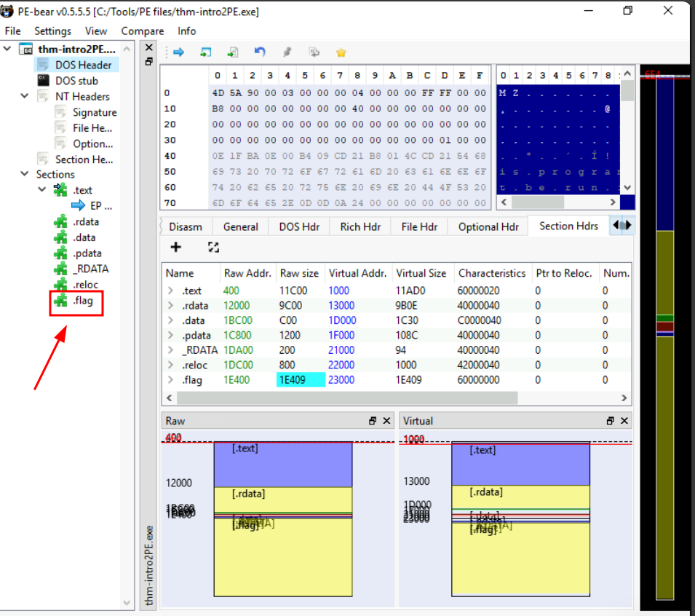
Task: Click the tab strip scroll-right arrow
Action: click(629, 225)
